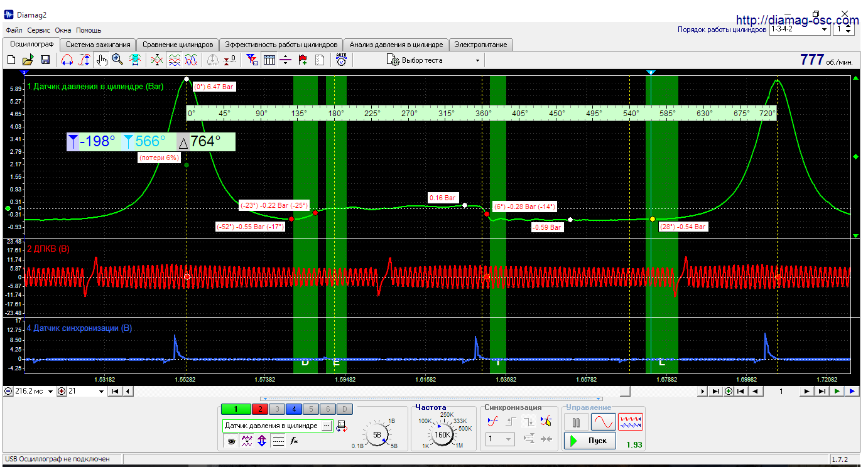Toggle channel 2 red button
This screenshot has height=467, width=868.
(260, 409)
